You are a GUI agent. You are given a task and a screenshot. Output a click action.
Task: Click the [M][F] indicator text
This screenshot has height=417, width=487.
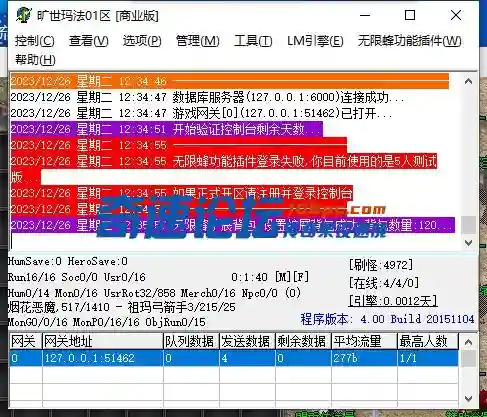pos(292,277)
